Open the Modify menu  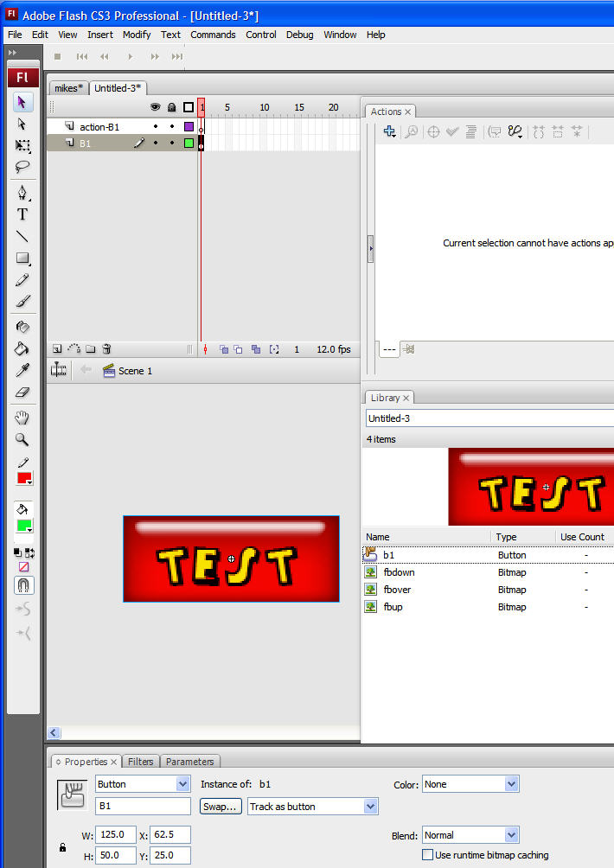point(137,35)
